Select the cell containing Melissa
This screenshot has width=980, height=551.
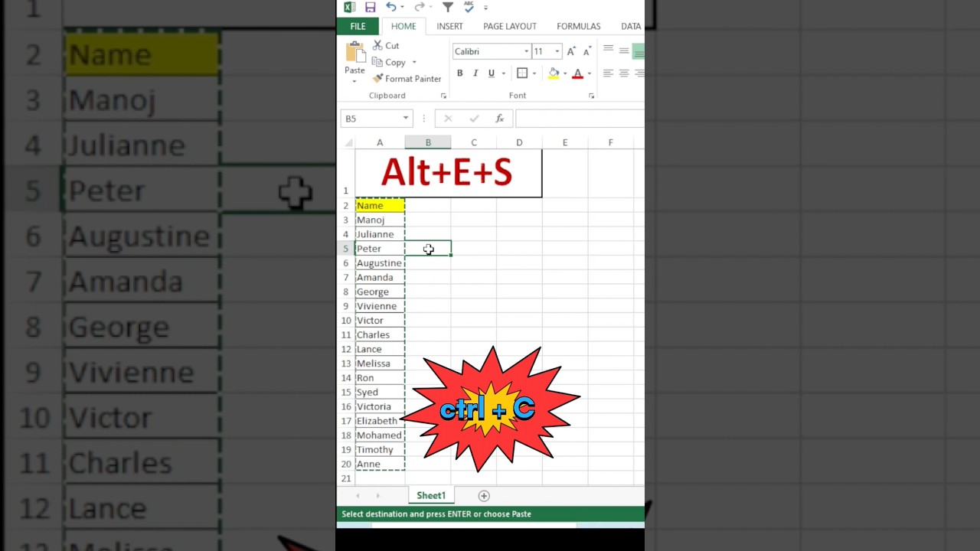[x=380, y=364]
